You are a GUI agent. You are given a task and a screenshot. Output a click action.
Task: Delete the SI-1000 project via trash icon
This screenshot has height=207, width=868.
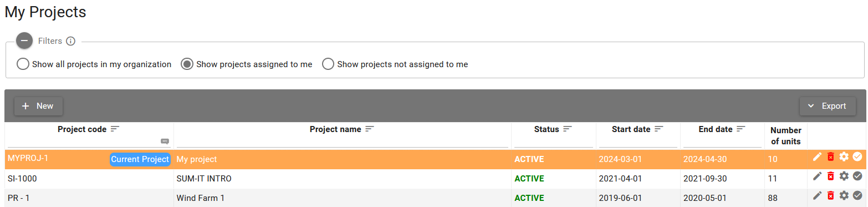[830, 176]
